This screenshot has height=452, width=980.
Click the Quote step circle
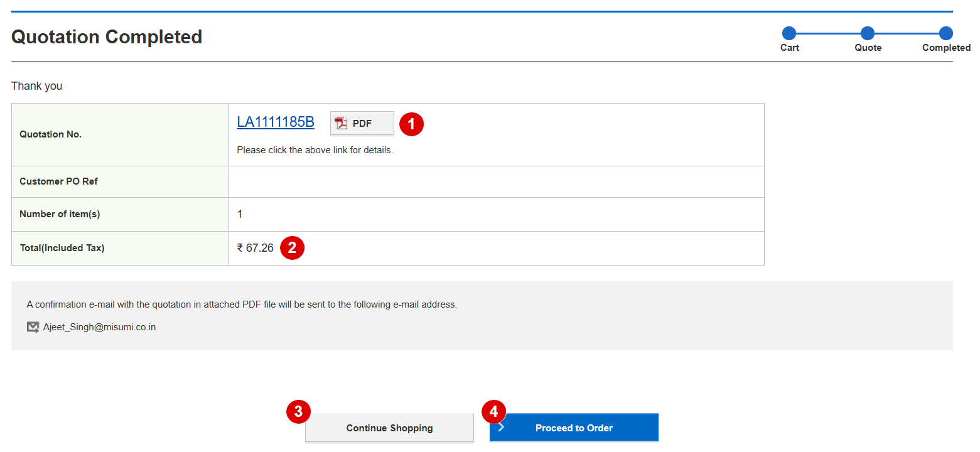point(868,33)
